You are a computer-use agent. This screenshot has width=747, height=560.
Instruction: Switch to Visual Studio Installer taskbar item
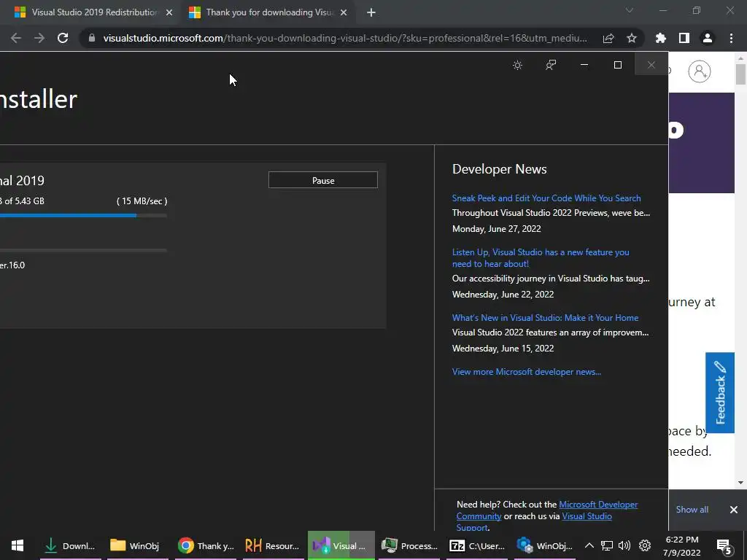coord(341,545)
